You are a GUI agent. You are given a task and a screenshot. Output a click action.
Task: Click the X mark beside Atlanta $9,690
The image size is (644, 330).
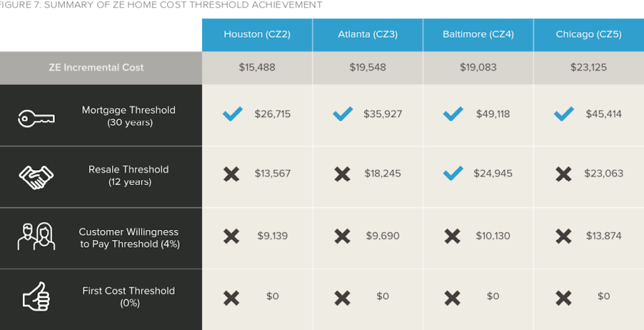(342, 236)
